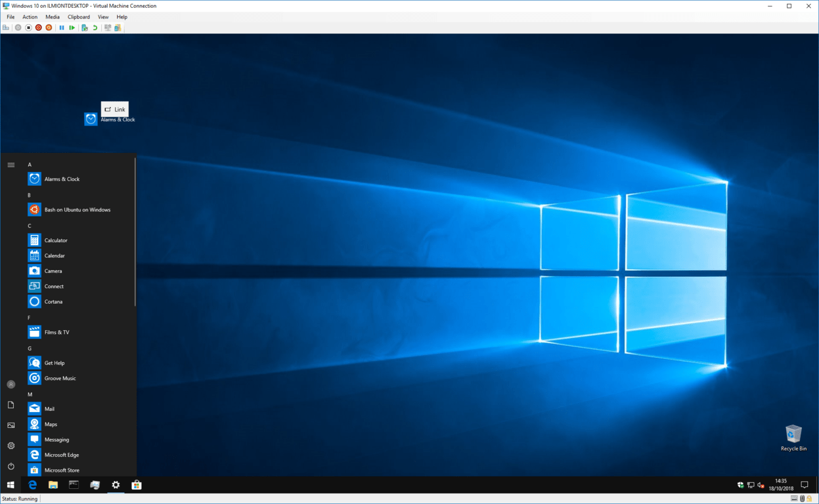Click the Turn Off VM toolbar icon

[x=28, y=28]
